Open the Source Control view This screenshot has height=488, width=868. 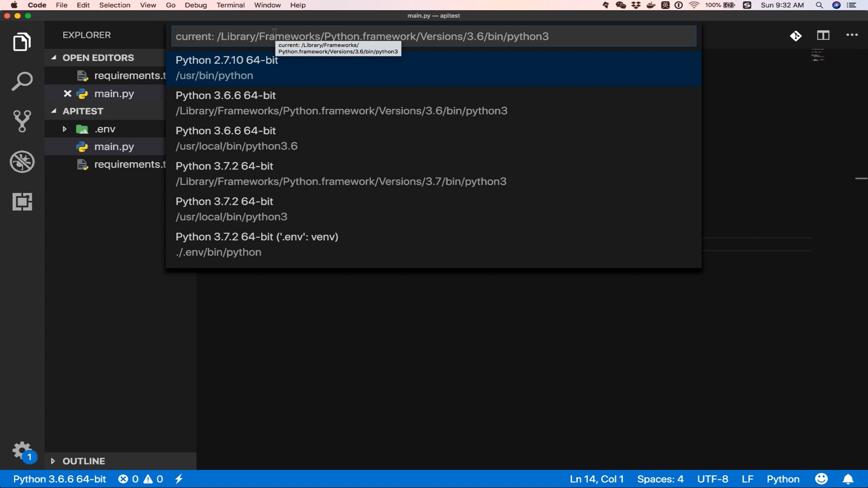click(22, 122)
